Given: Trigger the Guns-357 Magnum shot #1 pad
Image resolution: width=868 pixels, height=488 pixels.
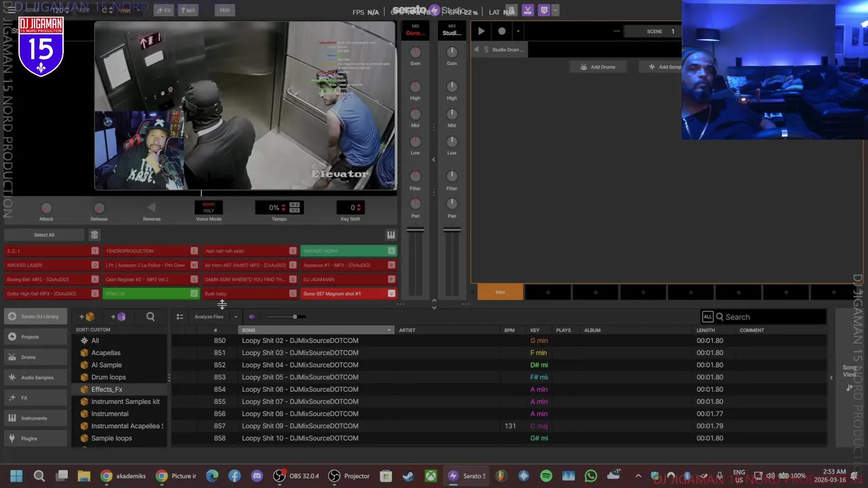Looking at the screenshot, I should pyautogui.click(x=349, y=293).
